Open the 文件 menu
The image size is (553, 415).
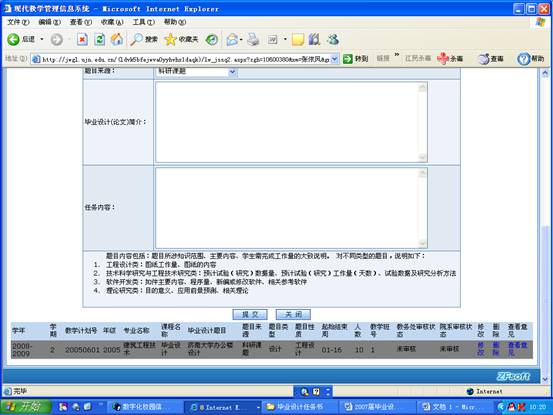pyautogui.click(x=18, y=22)
